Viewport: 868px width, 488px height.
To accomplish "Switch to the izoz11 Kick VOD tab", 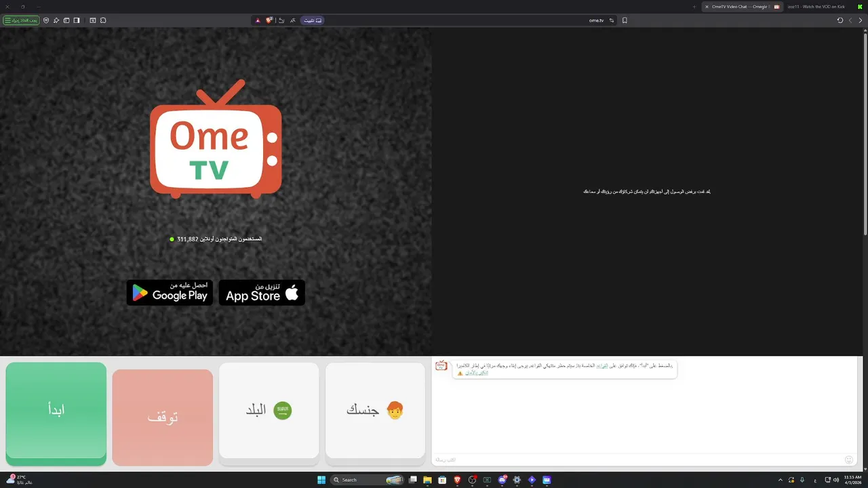I will click(816, 7).
